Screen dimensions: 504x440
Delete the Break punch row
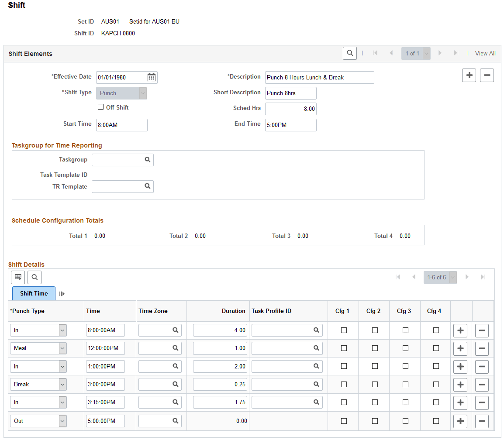point(482,385)
